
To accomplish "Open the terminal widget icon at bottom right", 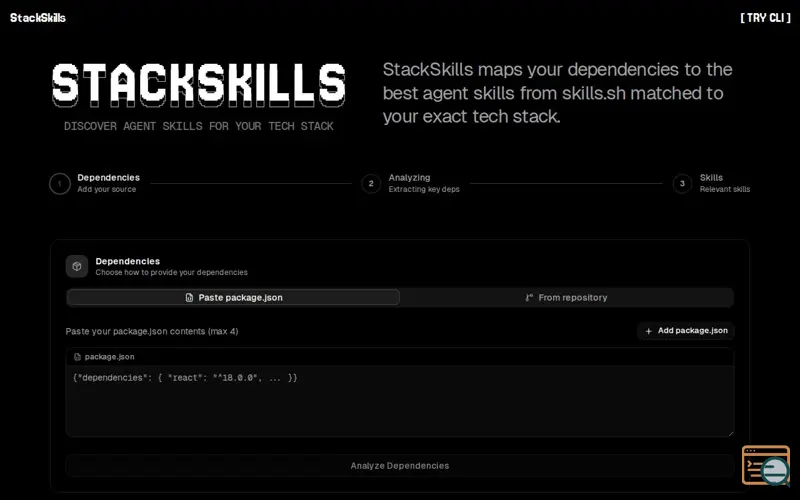I will click(766, 465).
